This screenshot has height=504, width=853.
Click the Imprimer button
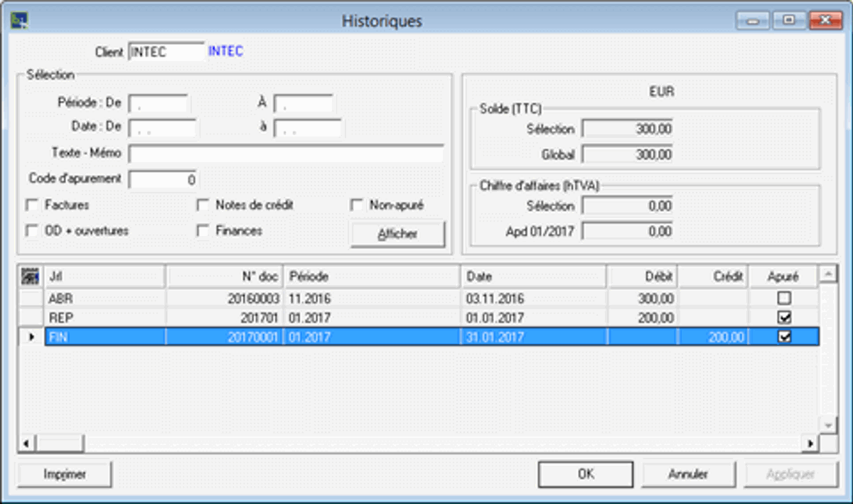click(65, 474)
